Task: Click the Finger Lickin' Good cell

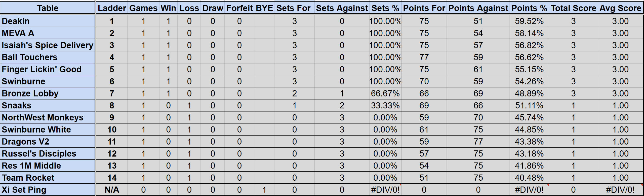Action: pyautogui.click(x=48, y=70)
